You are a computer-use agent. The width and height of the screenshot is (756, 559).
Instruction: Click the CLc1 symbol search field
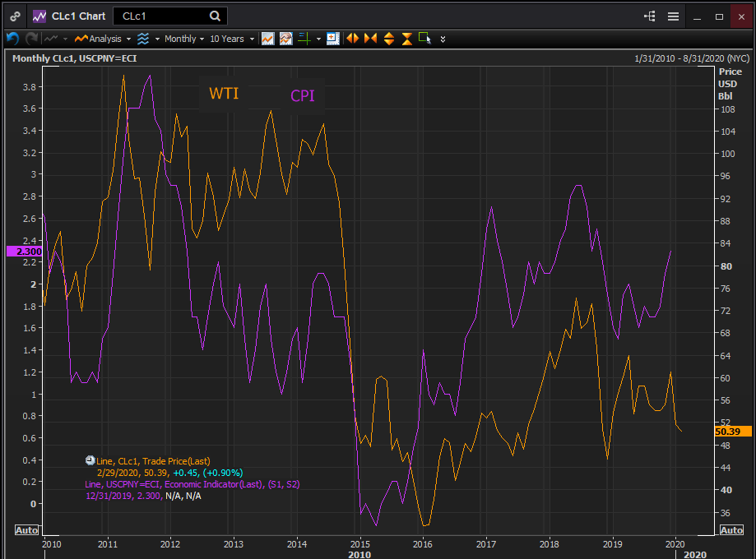(170, 16)
